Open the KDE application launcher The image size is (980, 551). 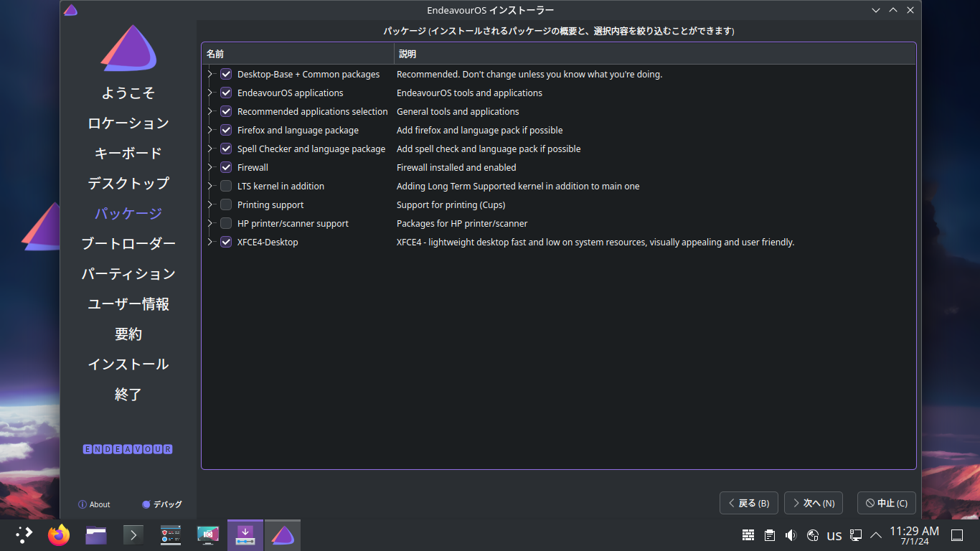point(24,534)
